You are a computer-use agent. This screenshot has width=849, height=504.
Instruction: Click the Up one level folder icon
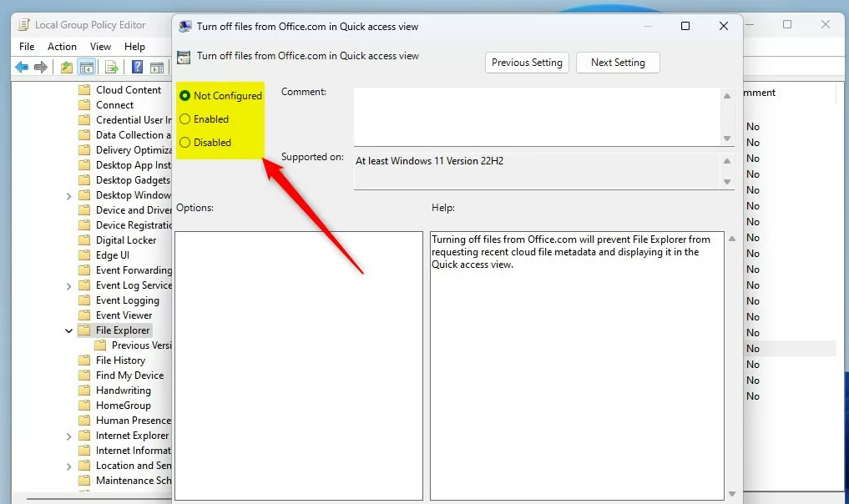[66, 67]
